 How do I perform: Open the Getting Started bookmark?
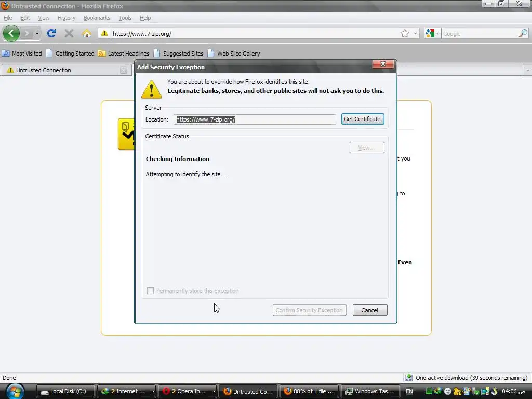click(x=70, y=54)
